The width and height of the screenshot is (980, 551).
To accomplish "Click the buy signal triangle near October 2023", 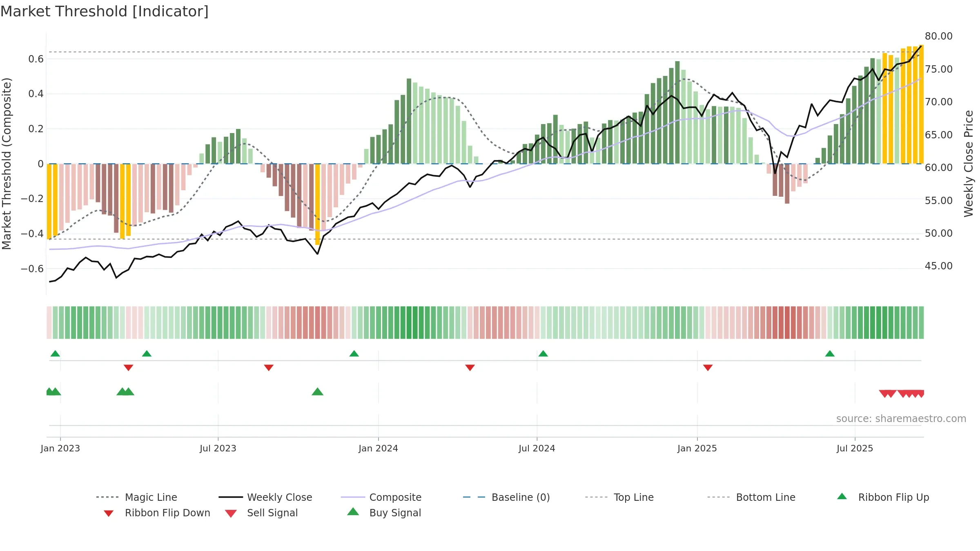I will (x=317, y=392).
